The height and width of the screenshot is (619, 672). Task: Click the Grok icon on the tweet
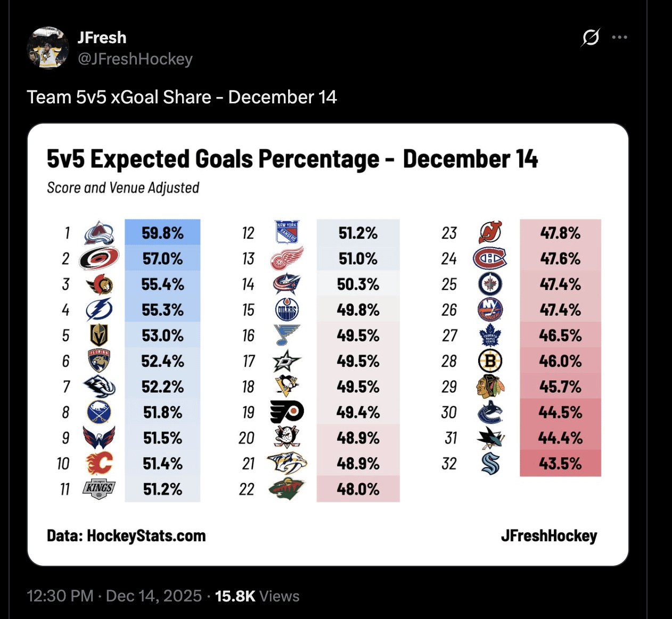tap(591, 37)
